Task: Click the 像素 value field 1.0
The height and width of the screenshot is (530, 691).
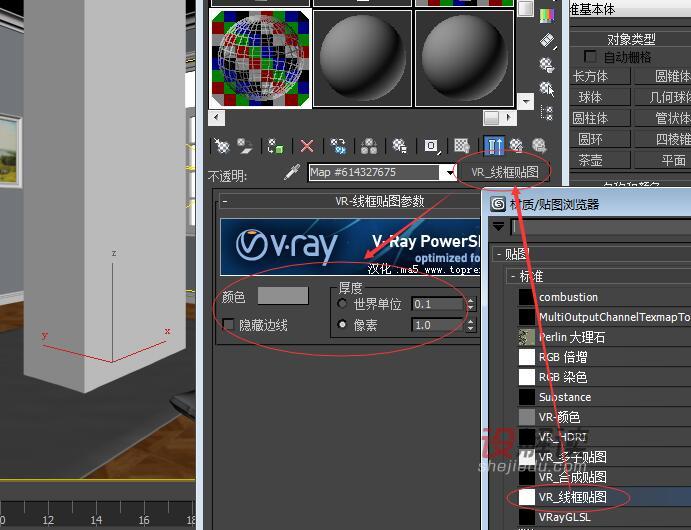Action: coord(437,325)
